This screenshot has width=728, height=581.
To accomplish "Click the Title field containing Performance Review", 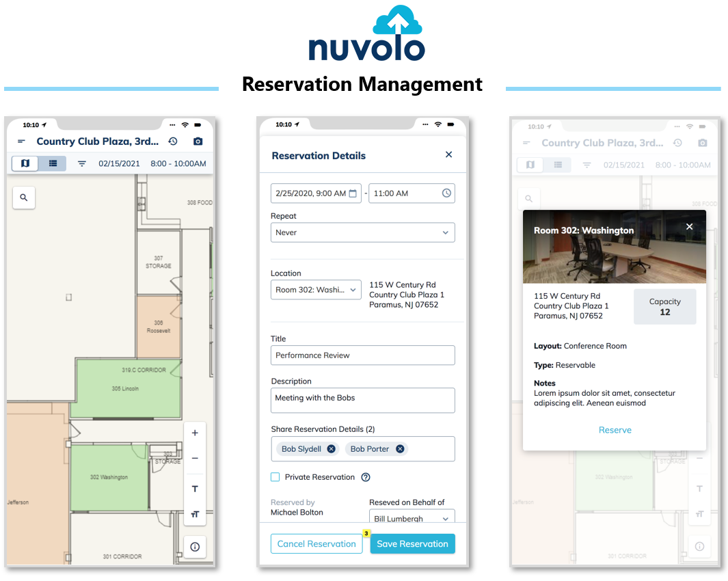I will click(362, 355).
